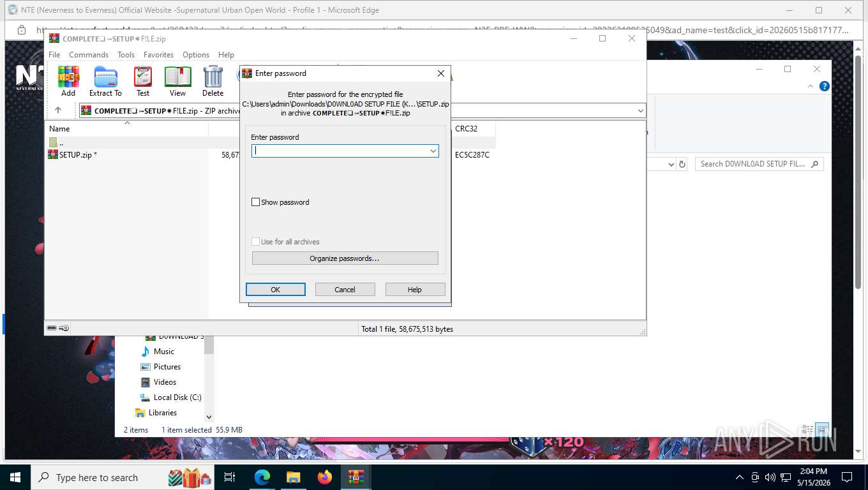
Task: Switch Explorer to details view icon
Action: click(808, 429)
